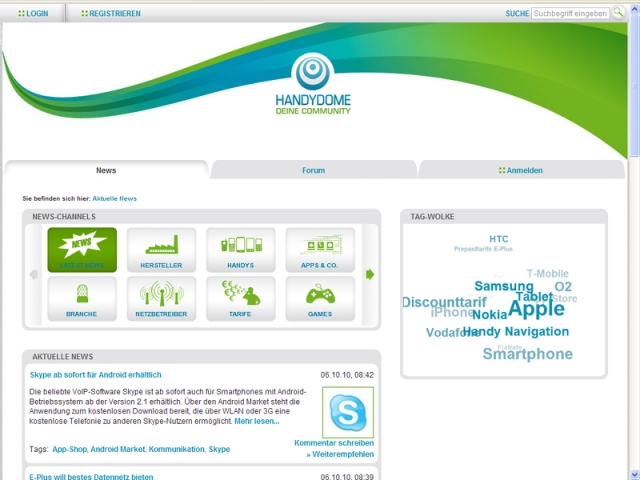The width and height of the screenshot is (640, 480).
Task: Switch to the News tab
Action: coord(106,170)
